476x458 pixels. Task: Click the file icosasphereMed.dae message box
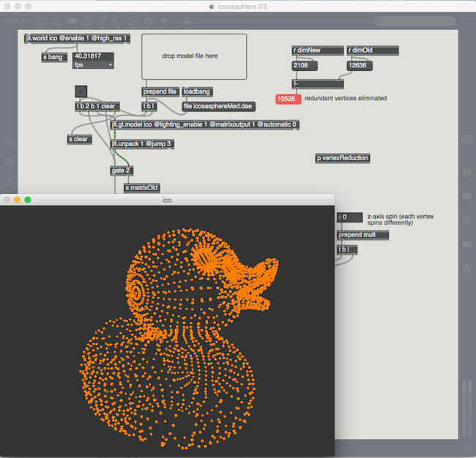(x=218, y=107)
